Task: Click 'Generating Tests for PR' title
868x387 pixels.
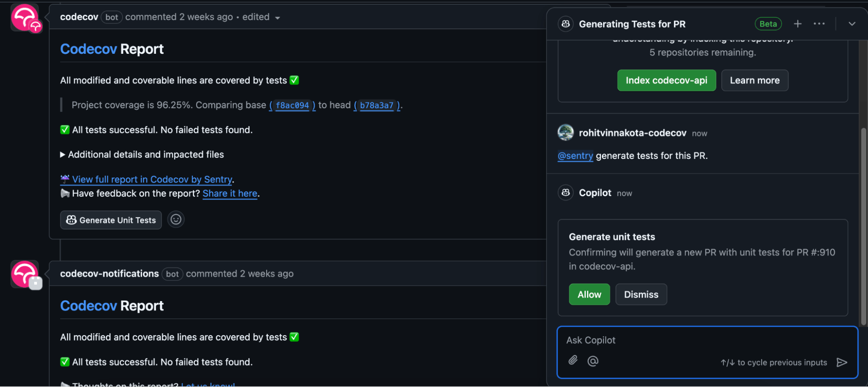Action: (632, 24)
